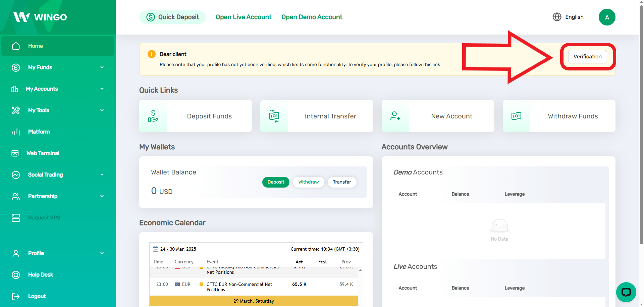The width and height of the screenshot is (644, 307).
Task: Click the Currency column header
Action: pos(184,262)
